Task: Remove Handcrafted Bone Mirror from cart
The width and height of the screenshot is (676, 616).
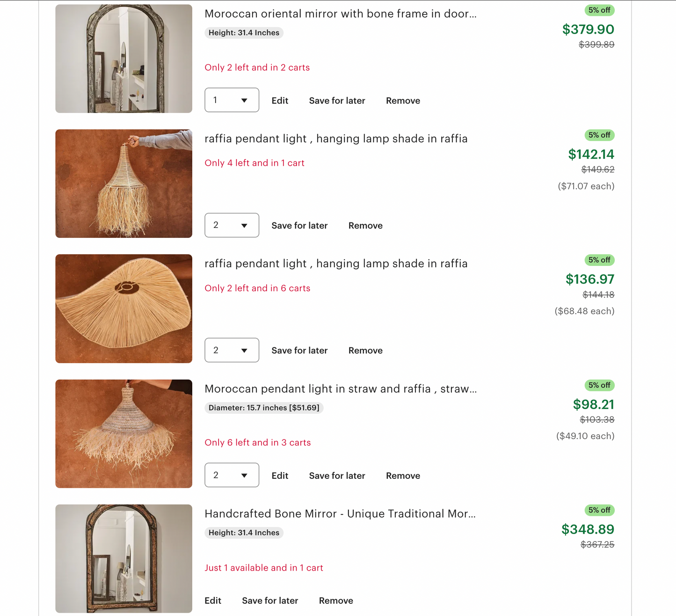Action: pos(336,601)
